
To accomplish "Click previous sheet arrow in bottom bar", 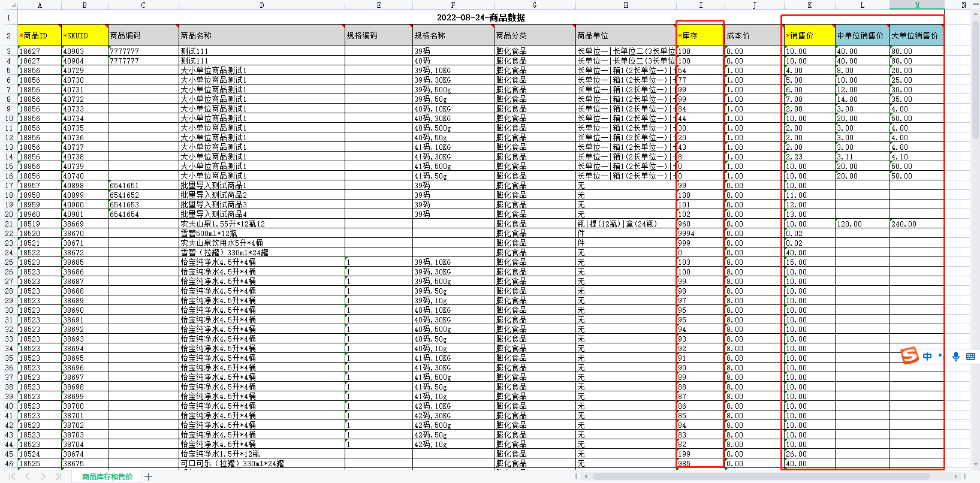I will [28, 476].
